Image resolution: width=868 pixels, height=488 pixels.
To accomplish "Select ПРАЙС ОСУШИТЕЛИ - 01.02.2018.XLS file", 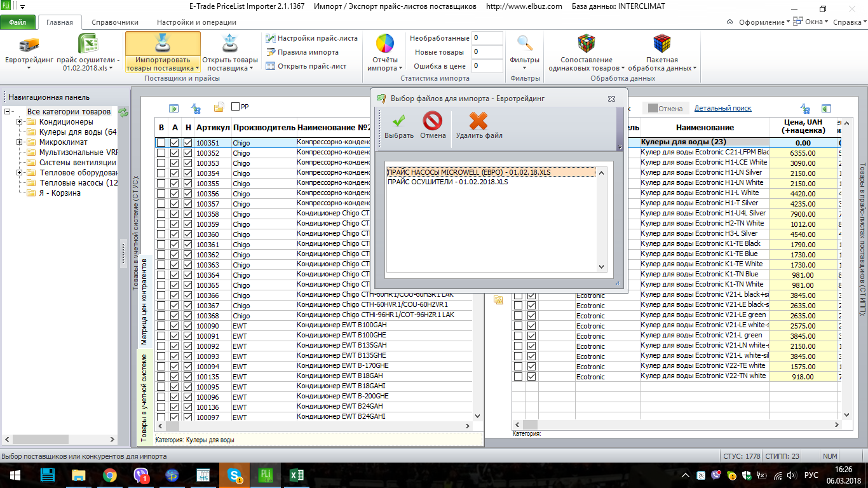I will coord(448,182).
